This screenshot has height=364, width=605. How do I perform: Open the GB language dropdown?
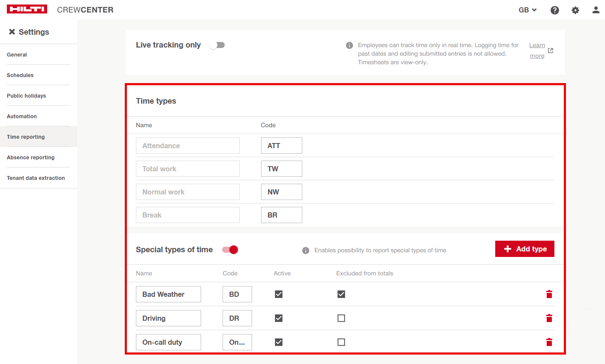528,10
